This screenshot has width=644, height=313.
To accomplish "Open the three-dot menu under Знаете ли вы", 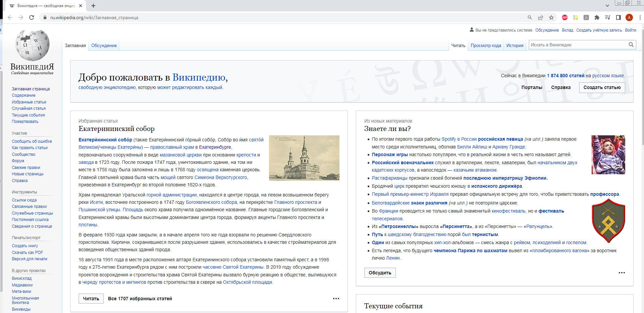I will coord(622,273).
